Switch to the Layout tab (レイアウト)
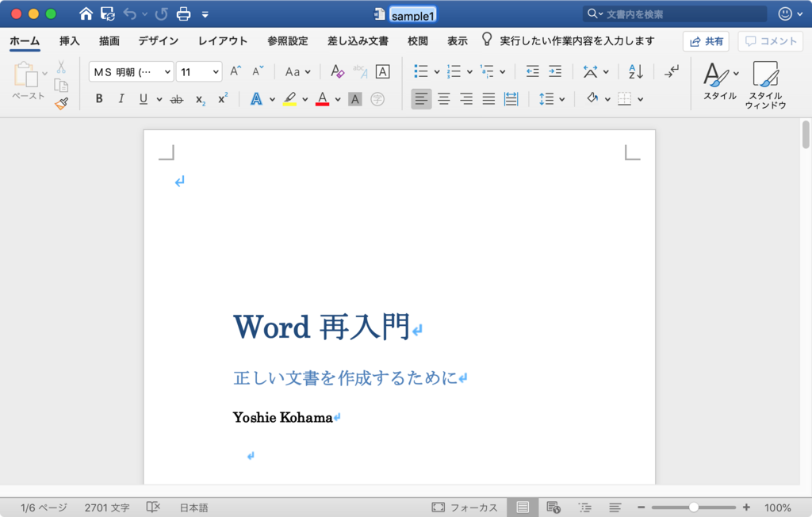This screenshot has height=517, width=812. pos(223,41)
